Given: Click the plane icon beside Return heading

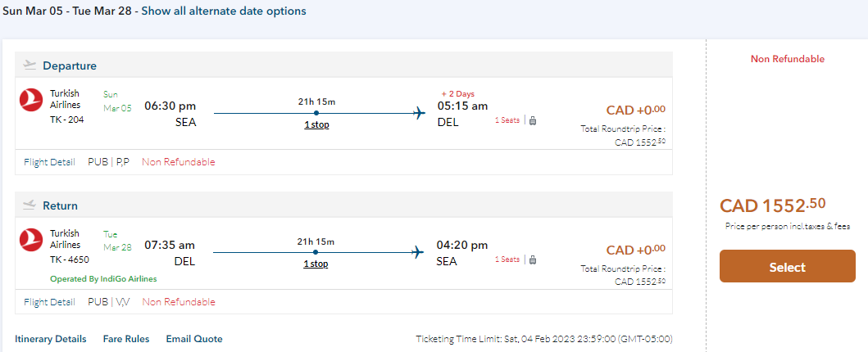Looking at the screenshot, I should pos(30,205).
